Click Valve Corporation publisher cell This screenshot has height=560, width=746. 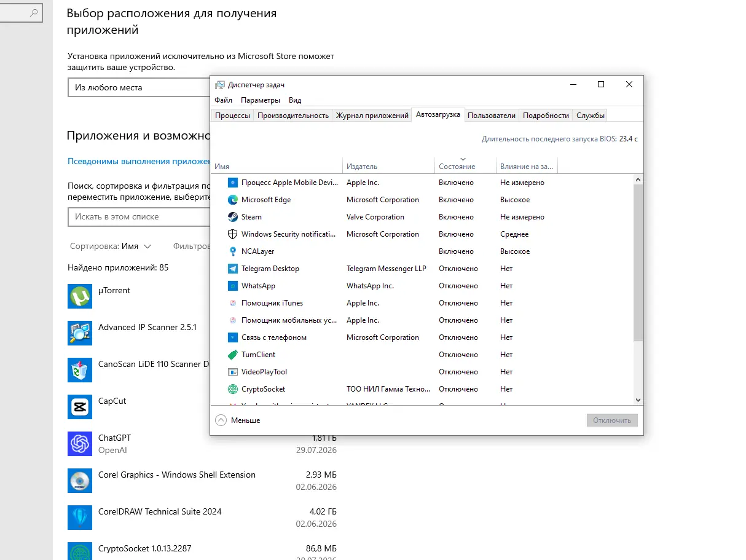(x=375, y=217)
